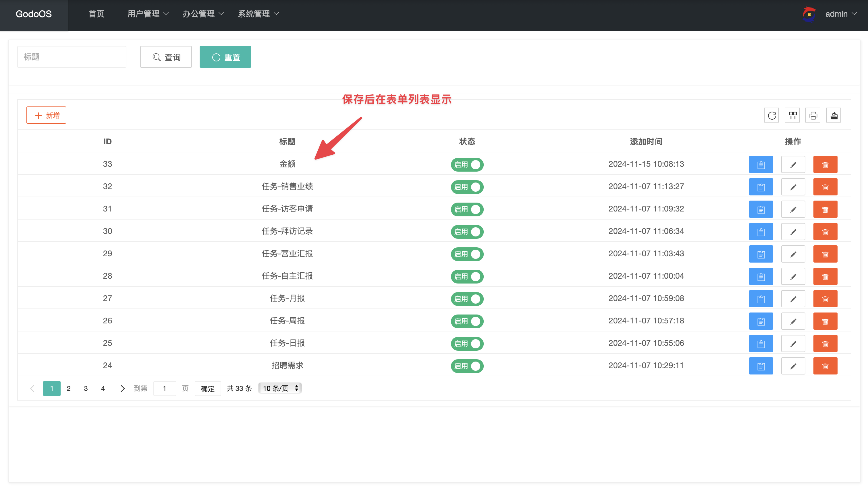
Task: Switch to the 首页 menu item
Action: point(96,14)
